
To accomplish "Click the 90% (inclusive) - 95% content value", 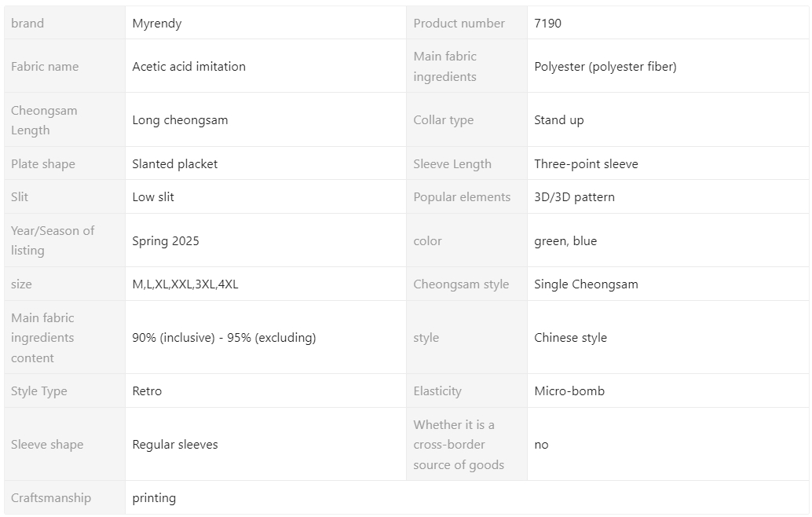I will pyautogui.click(x=224, y=338).
